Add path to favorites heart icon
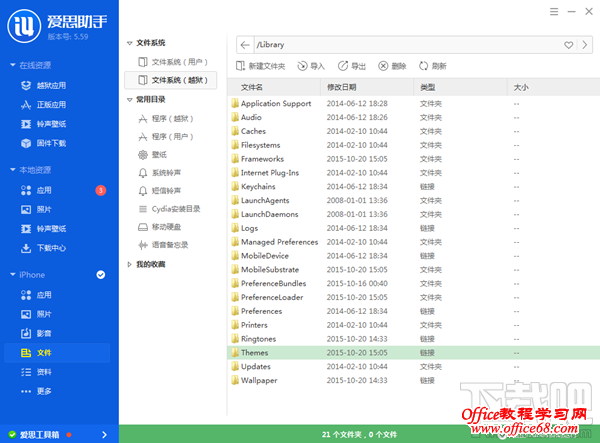The height and width of the screenshot is (443, 600). [569, 45]
